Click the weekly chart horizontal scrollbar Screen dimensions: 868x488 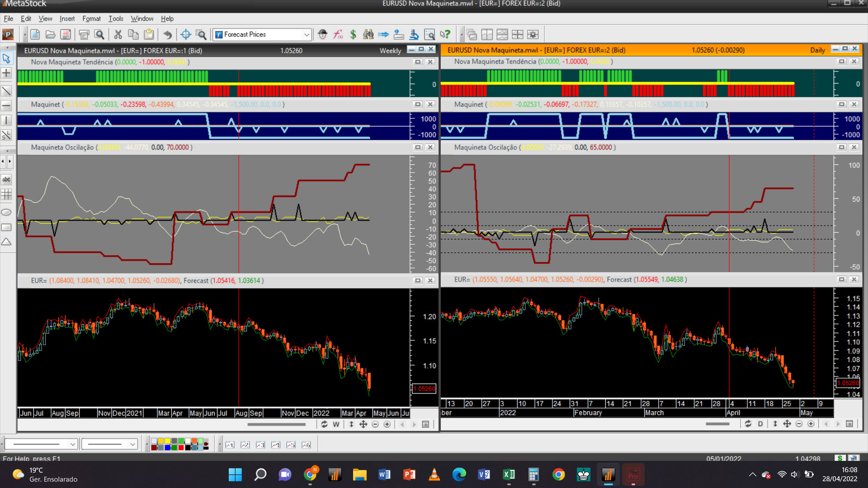(x=277, y=424)
